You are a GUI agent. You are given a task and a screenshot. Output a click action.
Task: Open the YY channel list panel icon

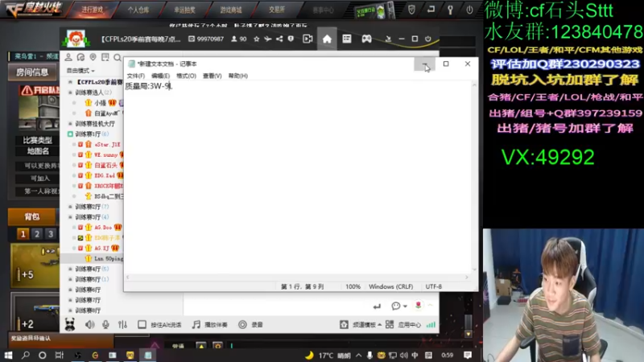pyautogui.click(x=347, y=39)
